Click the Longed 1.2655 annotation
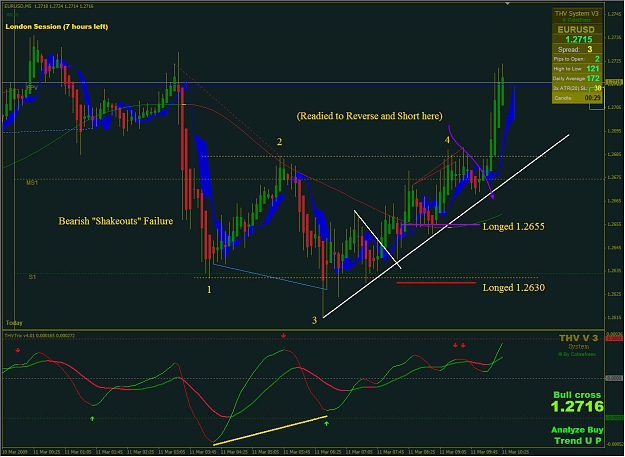Screen dimensions: 625x457 pyautogui.click(x=513, y=226)
